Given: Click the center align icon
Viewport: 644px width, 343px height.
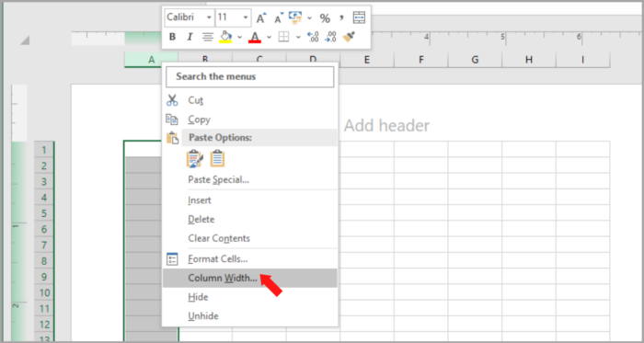Looking at the screenshot, I should (x=208, y=38).
